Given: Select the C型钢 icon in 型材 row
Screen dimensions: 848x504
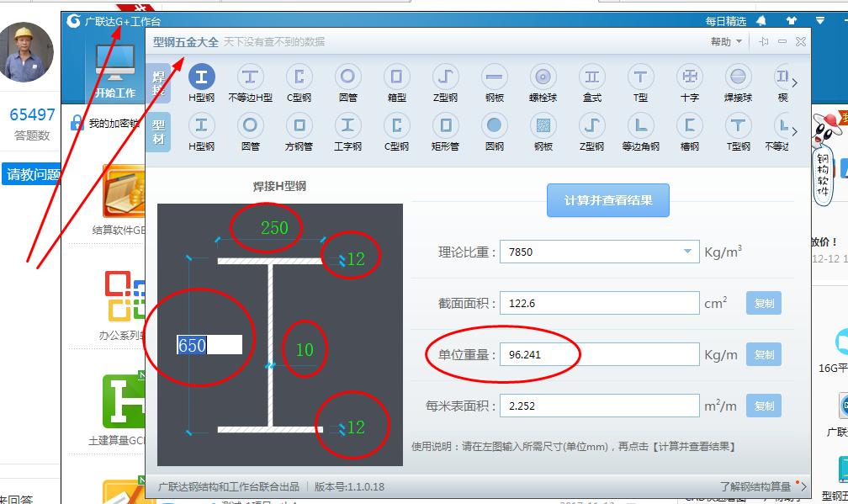Looking at the screenshot, I should [x=396, y=125].
